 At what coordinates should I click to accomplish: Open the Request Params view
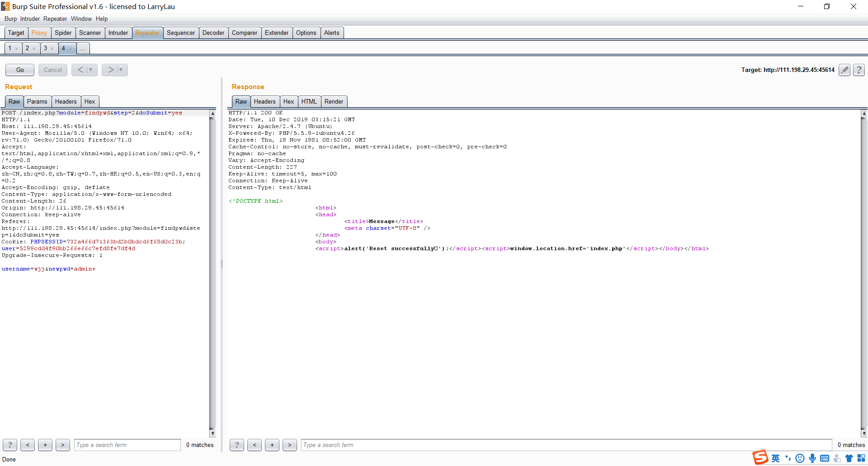[37, 101]
